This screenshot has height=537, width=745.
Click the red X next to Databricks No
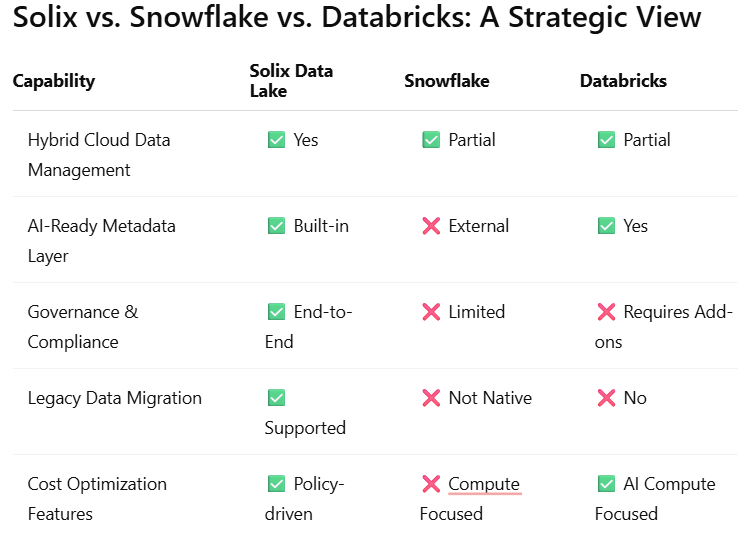(x=606, y=398)
